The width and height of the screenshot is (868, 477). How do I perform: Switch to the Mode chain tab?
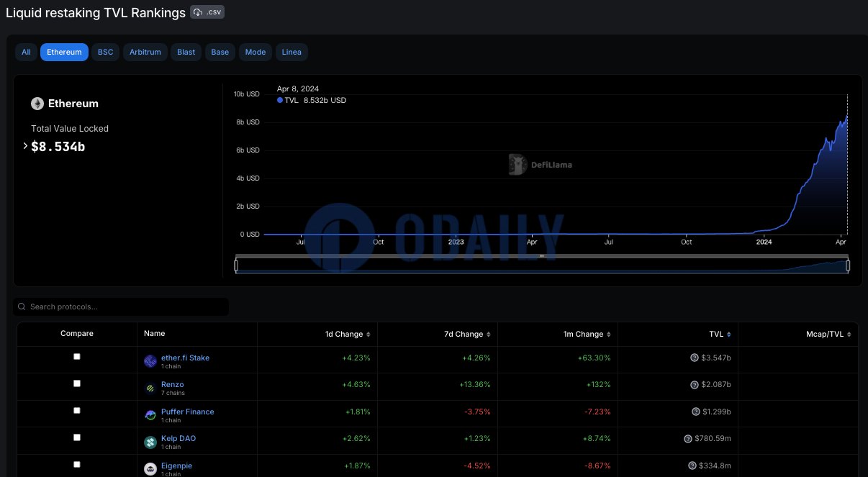[x=256, y=52]
